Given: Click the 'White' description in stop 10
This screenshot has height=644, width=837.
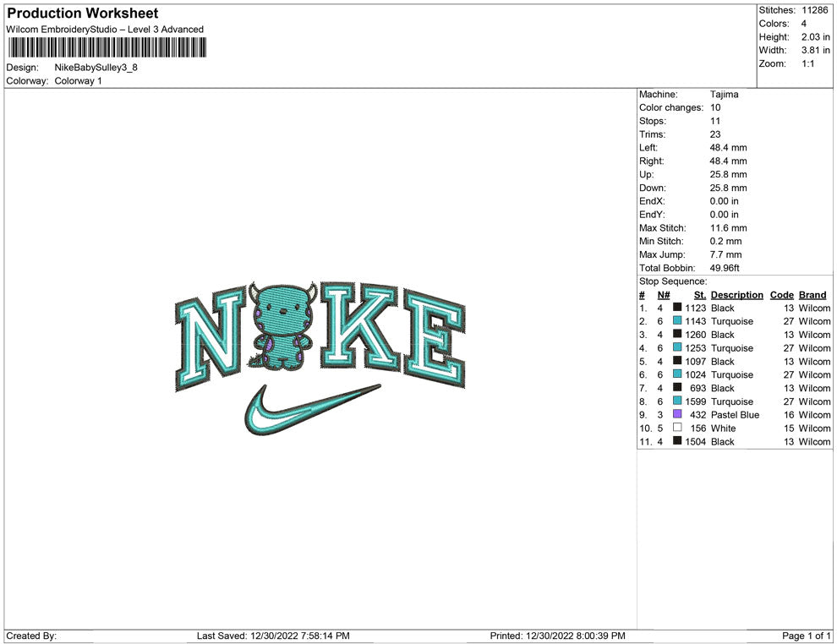Looking at the screenshot, I should coord(723,428).
